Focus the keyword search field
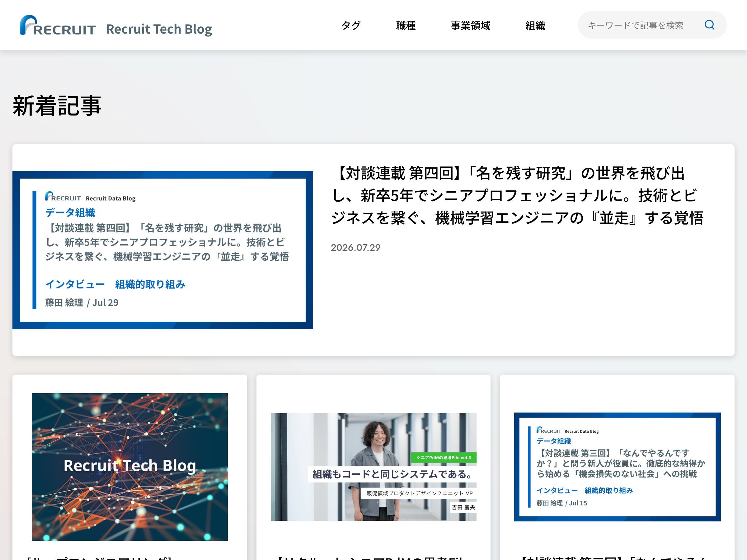The width and height of the screenshot is (747, 560). point(652,25)
